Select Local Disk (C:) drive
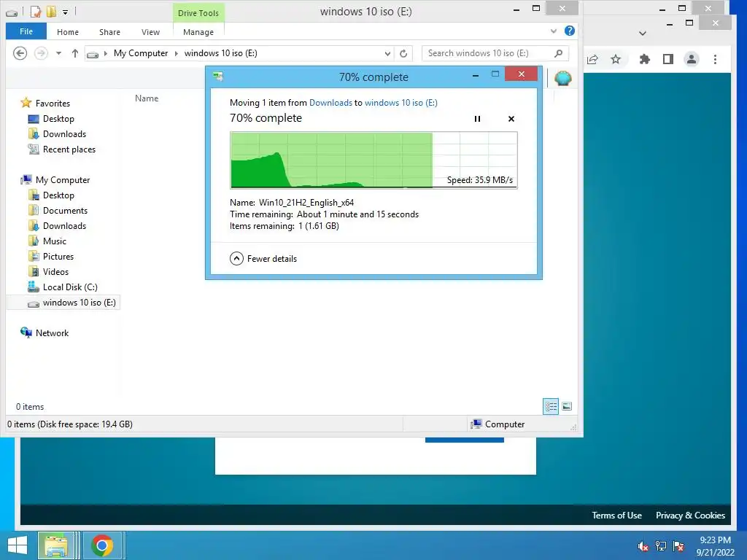Screen dimensions: 747x560 (63, 287)
